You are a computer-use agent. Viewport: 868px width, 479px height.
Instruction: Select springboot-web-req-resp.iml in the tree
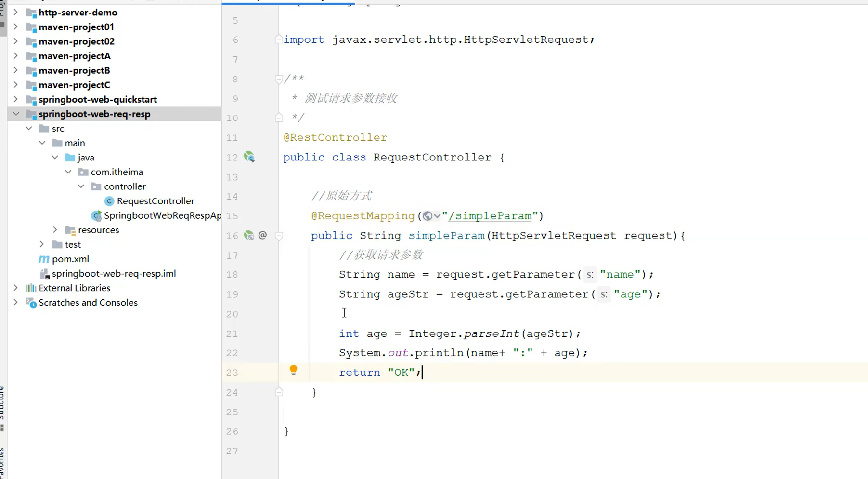(114, 273)
